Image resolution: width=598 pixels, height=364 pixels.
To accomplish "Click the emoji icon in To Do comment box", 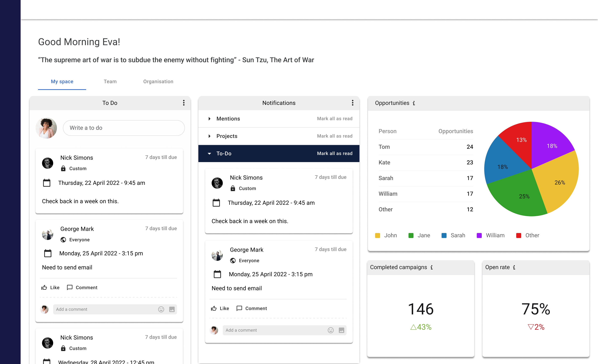I will click(161, 309).
